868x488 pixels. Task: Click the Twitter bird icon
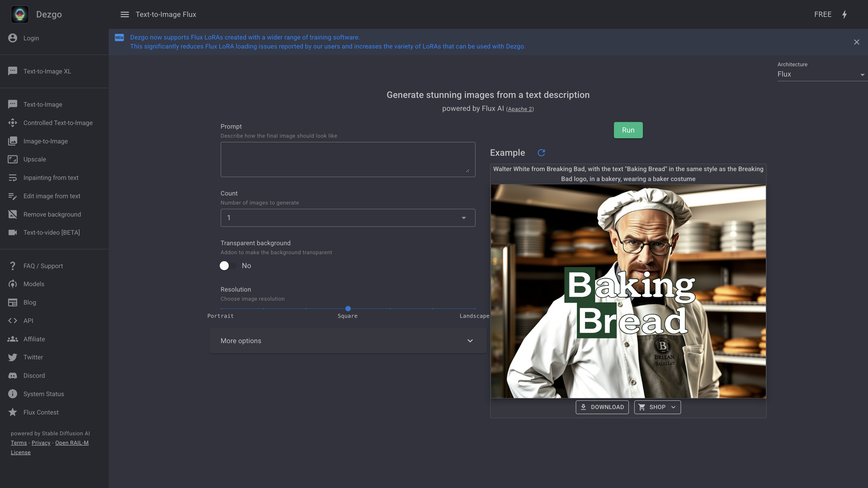[x=13, y=357]
